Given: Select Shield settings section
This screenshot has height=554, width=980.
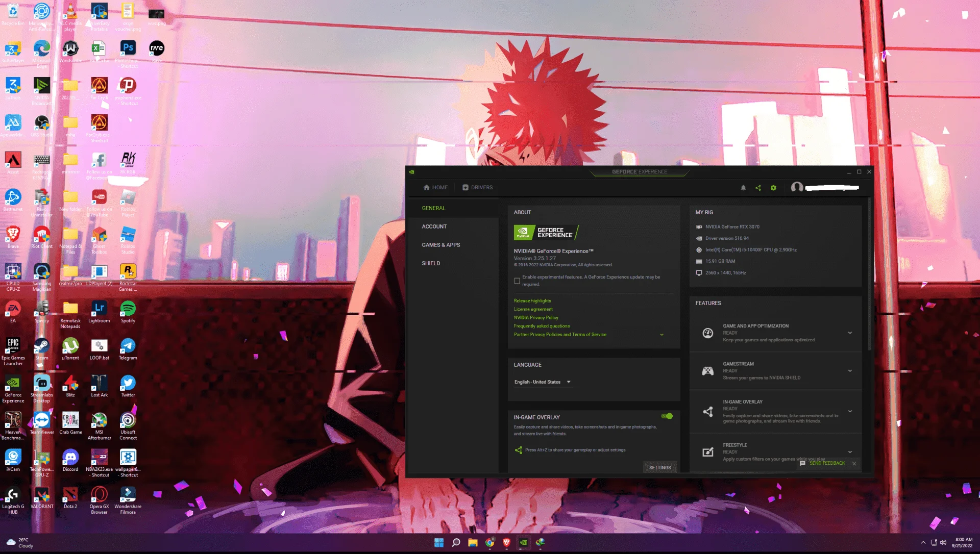Looking at the screenshot, I should coord(430,263).
